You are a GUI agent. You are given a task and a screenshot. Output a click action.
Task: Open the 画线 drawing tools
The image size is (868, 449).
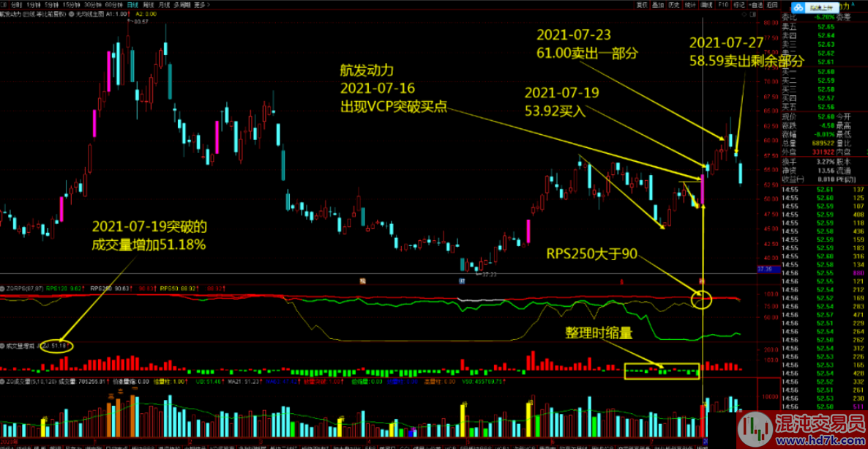(707, 4)
